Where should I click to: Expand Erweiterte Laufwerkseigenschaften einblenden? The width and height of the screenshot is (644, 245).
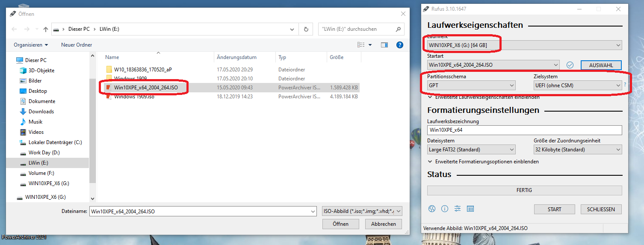pos(484,97)
